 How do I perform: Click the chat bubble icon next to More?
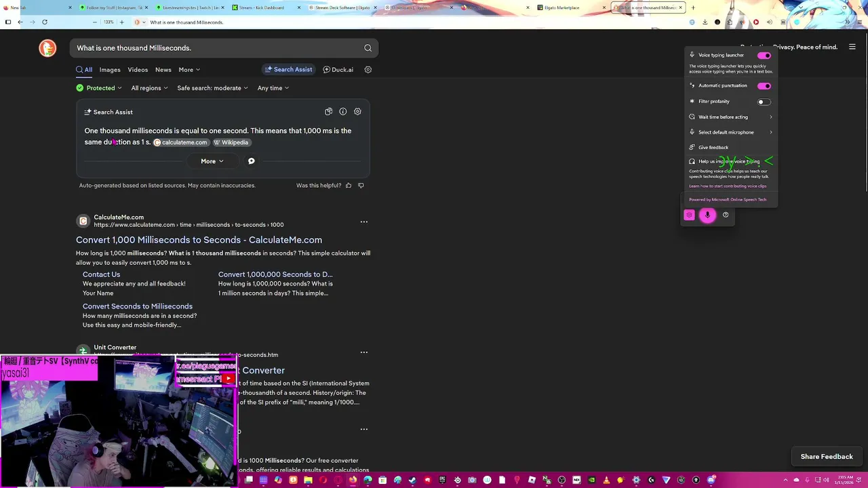pyautogui.click(x=251, y=161)
